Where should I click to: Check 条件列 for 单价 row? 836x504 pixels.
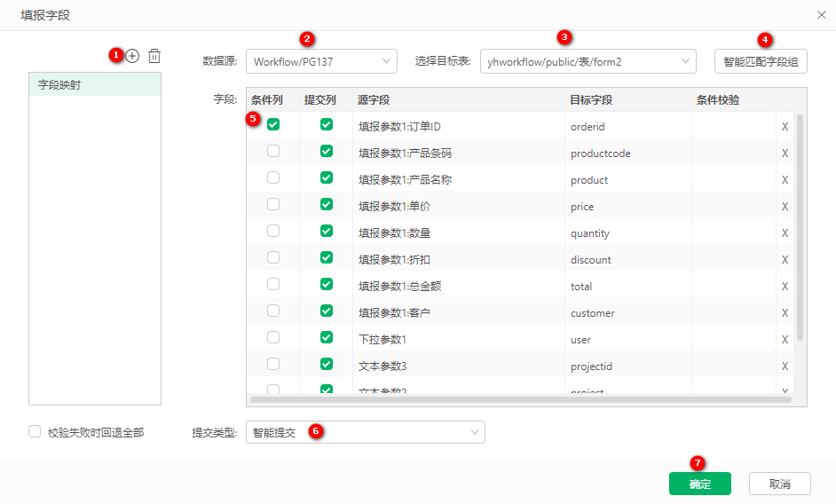point(273,204)
